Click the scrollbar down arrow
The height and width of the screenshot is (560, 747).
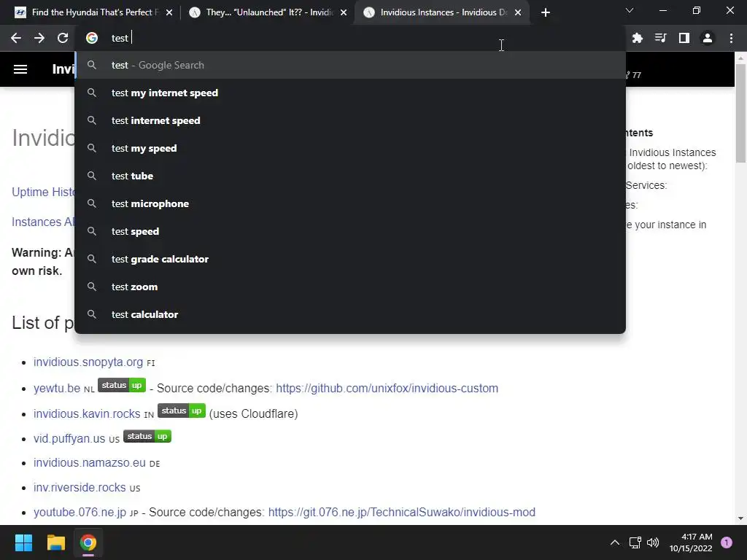coord(740,518)
